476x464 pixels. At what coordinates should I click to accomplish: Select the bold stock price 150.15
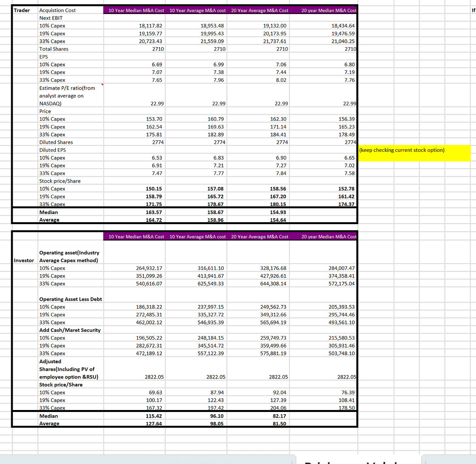[154, 189]
